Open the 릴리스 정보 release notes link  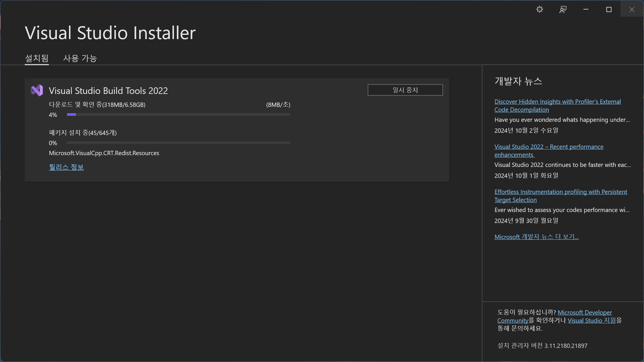(66, 167)
